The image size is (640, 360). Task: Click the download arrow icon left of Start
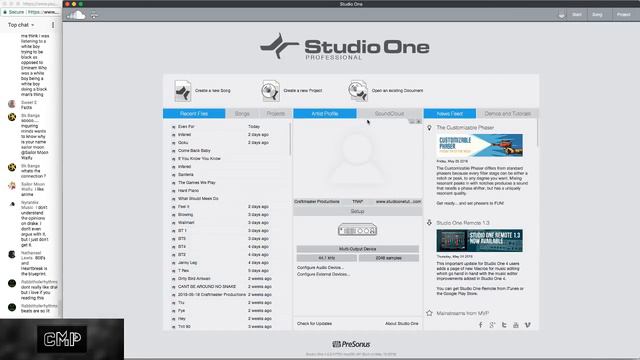click(562, 15)
